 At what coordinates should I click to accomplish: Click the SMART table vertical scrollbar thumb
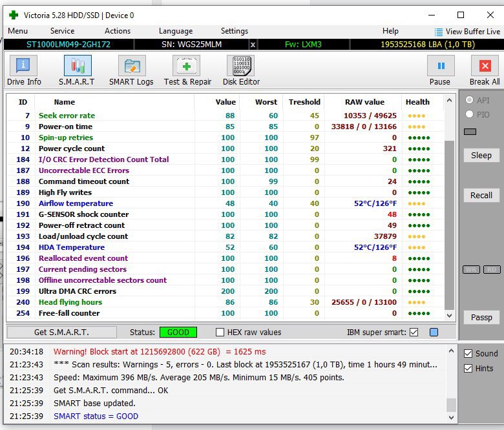449,226
